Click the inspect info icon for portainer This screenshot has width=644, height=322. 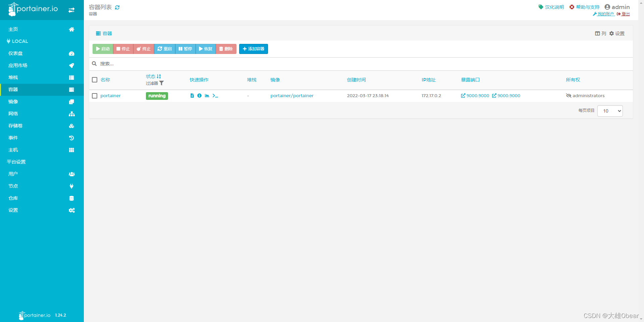pyautogui.click(x=200, y=96)
